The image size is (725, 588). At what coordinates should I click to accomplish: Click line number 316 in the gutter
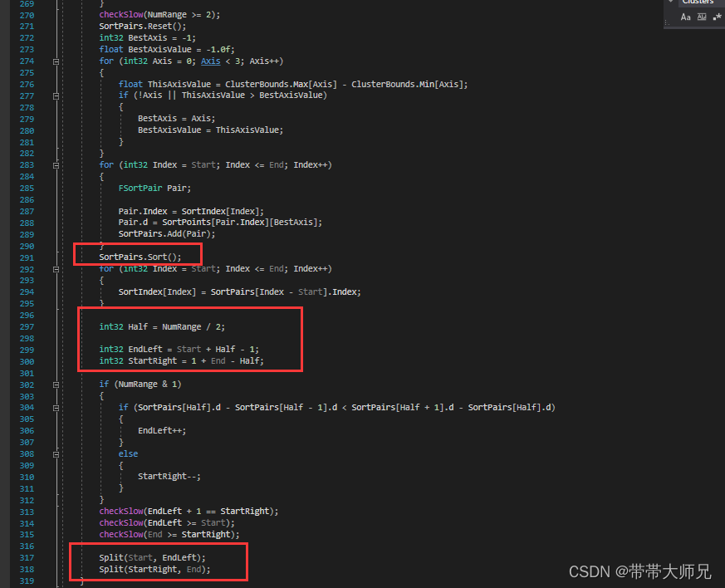click(x=27, y=546)
